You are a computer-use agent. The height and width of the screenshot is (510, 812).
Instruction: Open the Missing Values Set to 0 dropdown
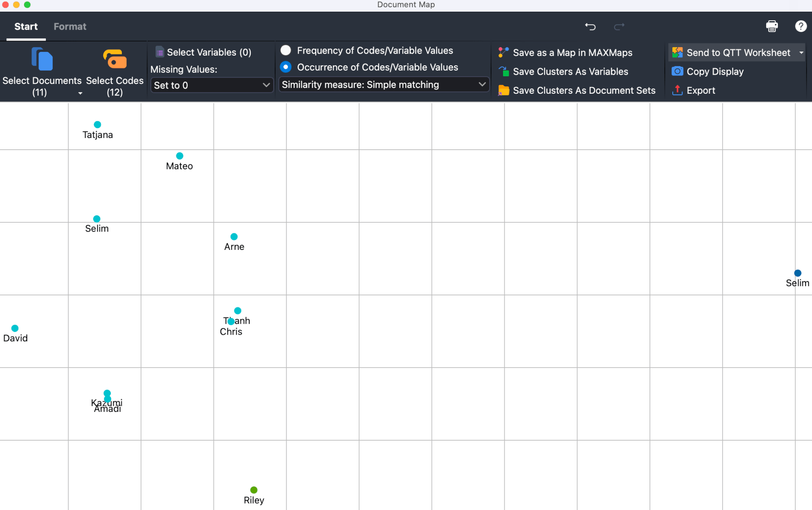[x=212, y=85]
